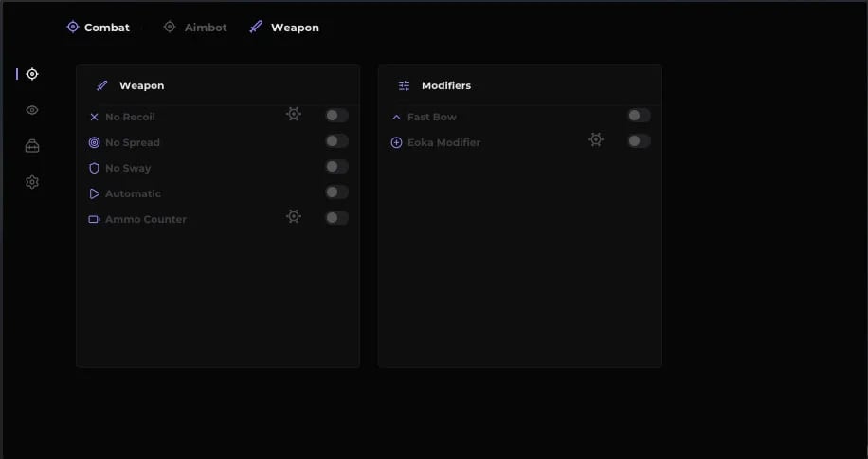Click the sword icon in Weapon panel header

[101, 85]
